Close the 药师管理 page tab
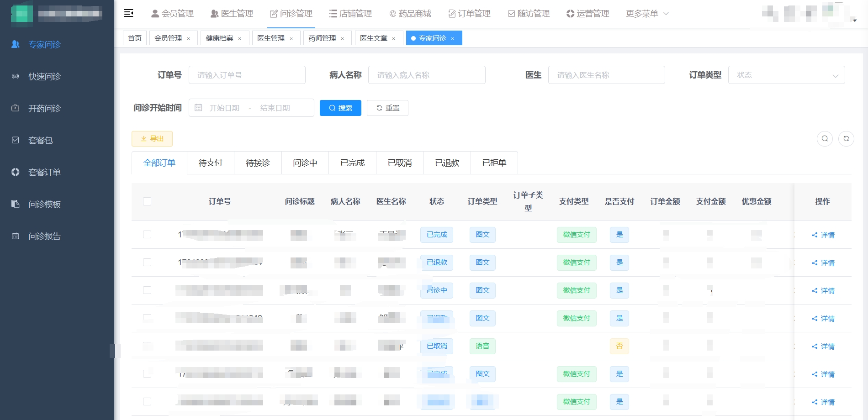The width and height of the screenshot is (868, 420). 342,39
